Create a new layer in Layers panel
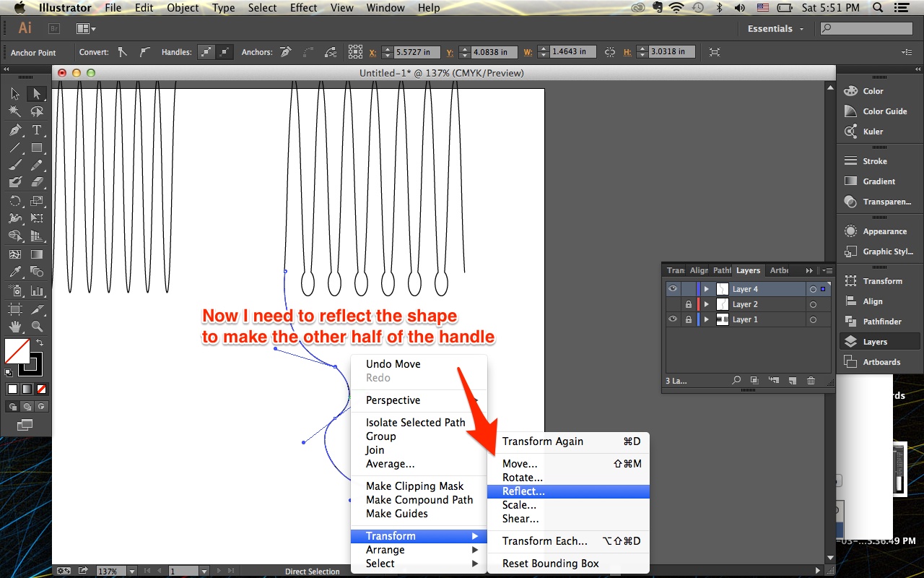Image resolution: width=924 pixels, height=578 pixels. click(792, 381)
